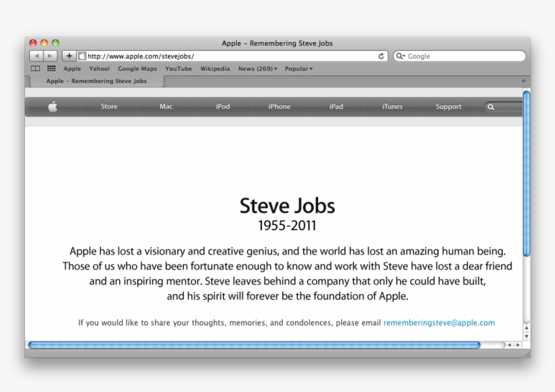Click the horizontal scrollbar left arrow
Image resolution: width=555 pixels, height=392 pixels.
coord(510,345)
